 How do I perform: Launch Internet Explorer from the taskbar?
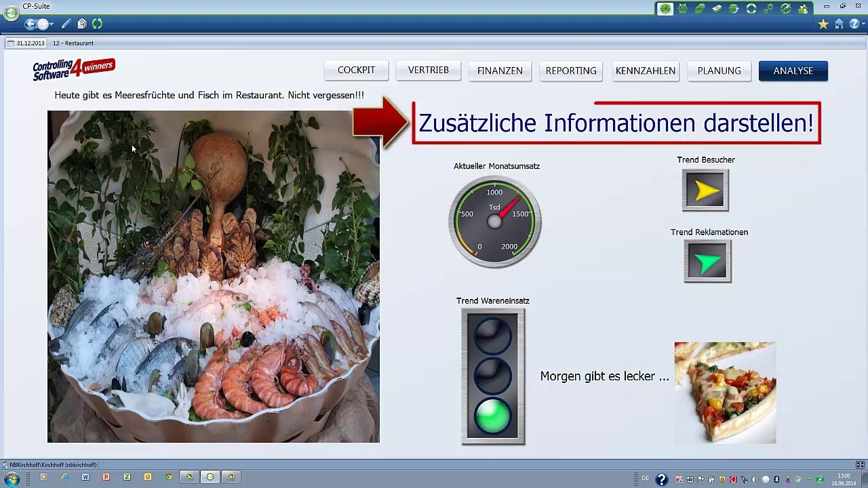point(64,477)
